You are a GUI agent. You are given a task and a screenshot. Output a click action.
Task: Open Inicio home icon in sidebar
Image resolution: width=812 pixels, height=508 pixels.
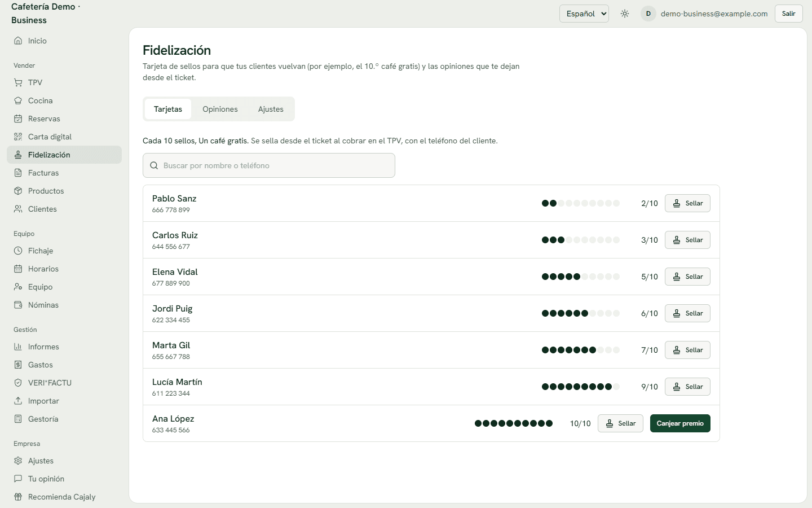click(18, 41)
